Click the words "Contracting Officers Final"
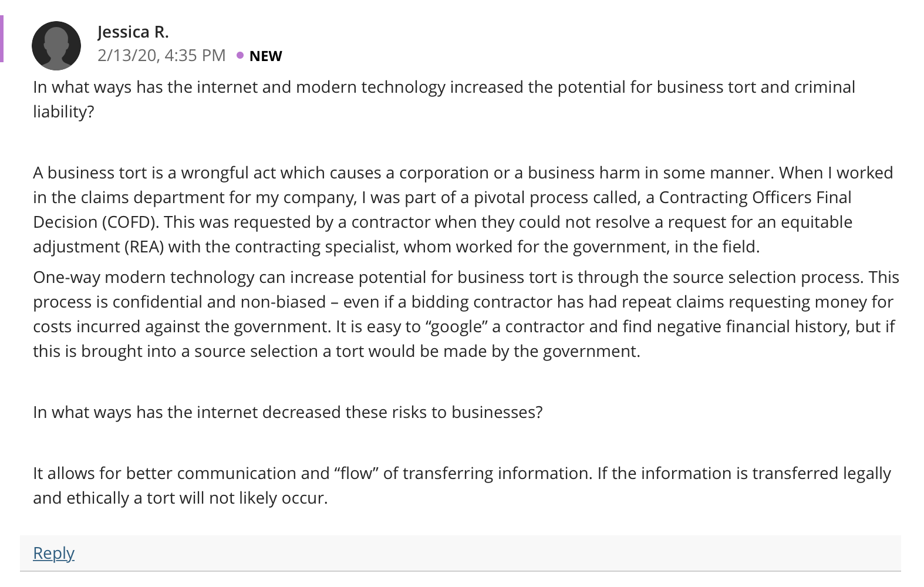The height and width of the screenshot is (587, 924). pos(755,197)
